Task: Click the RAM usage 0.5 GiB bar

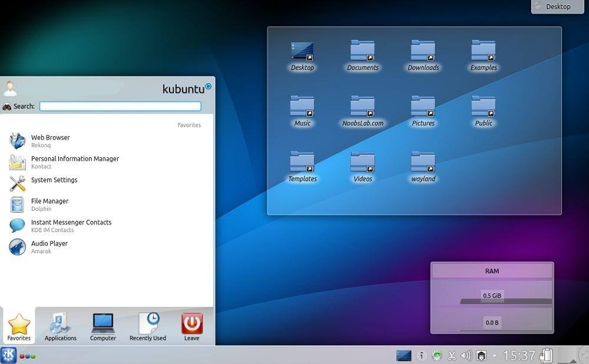Action: [x=492, y=296]
